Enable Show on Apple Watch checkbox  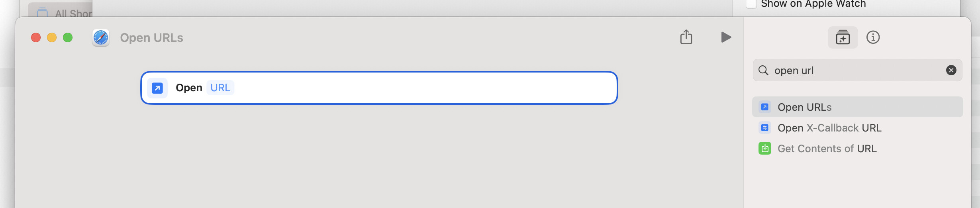pyautogui.click(x=751, y=4)
